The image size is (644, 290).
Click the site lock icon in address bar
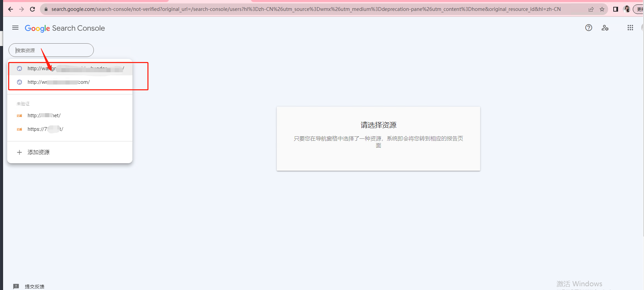click(x=46, y=9)
